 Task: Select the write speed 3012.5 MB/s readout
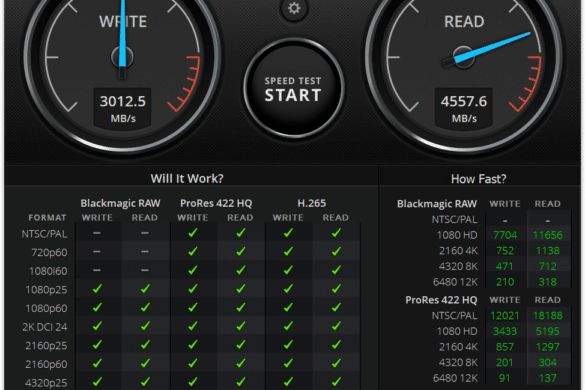[122, 108]
